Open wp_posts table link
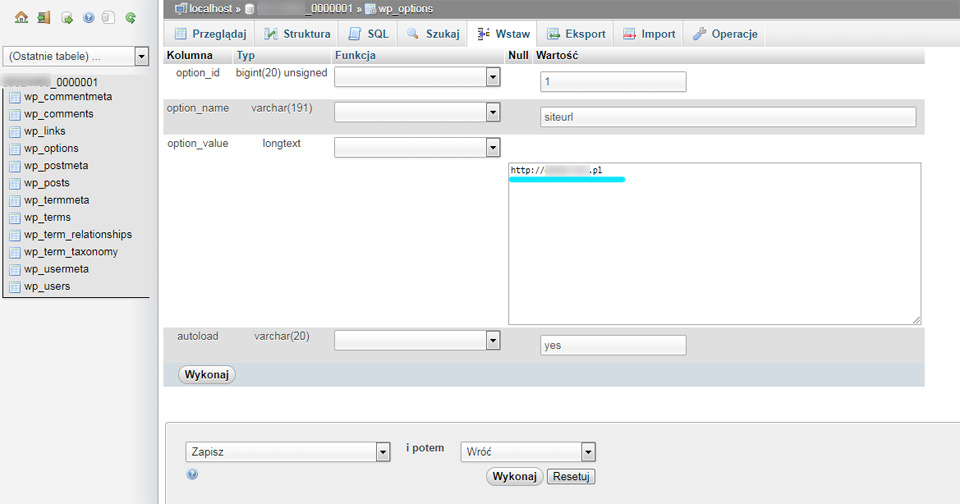This screenshot has height=504, width=960. pyautogui.click(x=47, y=183)
